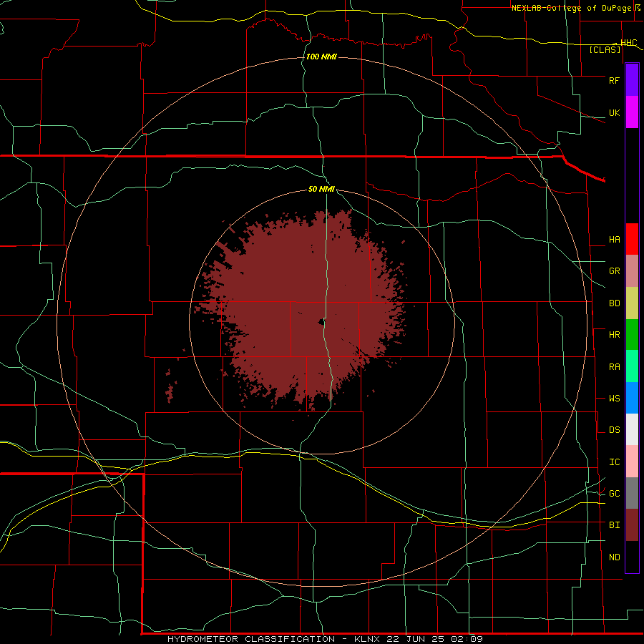The width and height of the screenshot is (644, 644).
Task: Click the BI legend label
Action: (x=614, y=525)
